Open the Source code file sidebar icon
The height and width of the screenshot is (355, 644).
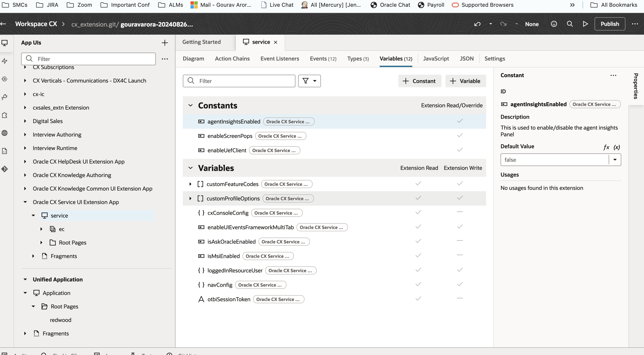(5, 151)
